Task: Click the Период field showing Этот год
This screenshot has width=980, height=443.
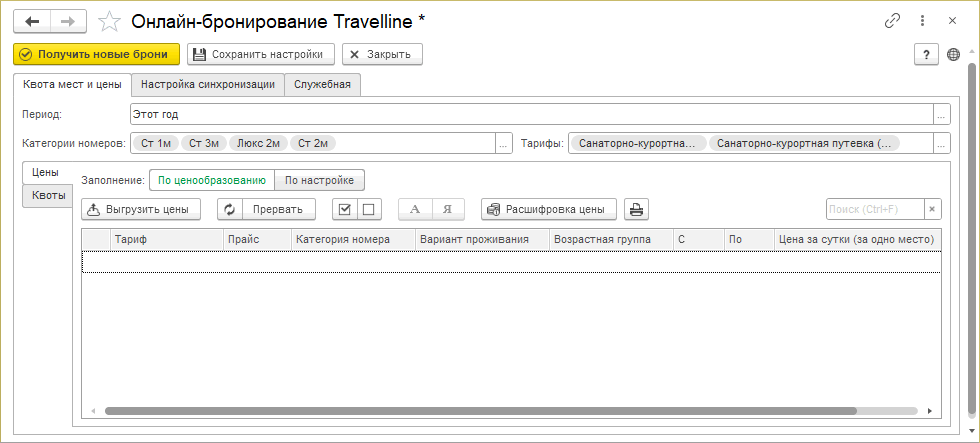Action: coord(532,114)
